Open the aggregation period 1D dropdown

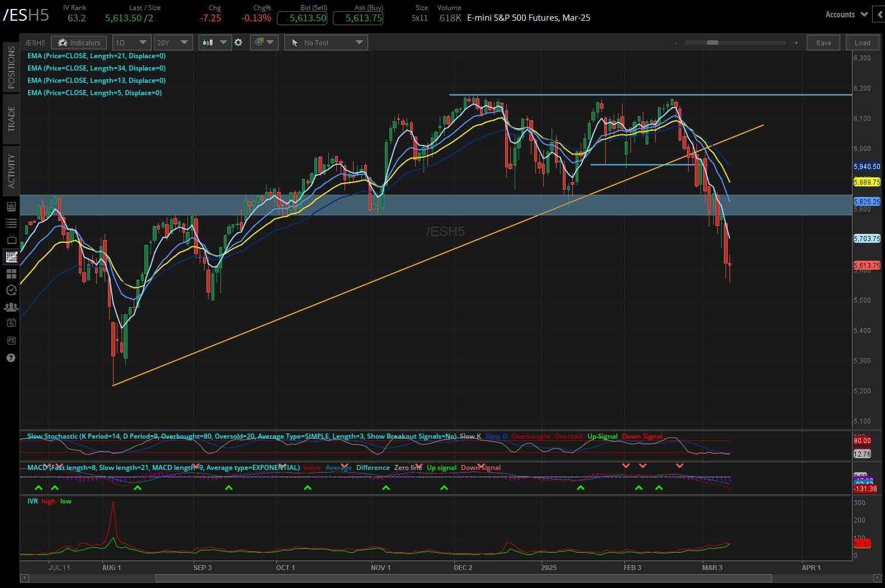click(x=131, y=43)
